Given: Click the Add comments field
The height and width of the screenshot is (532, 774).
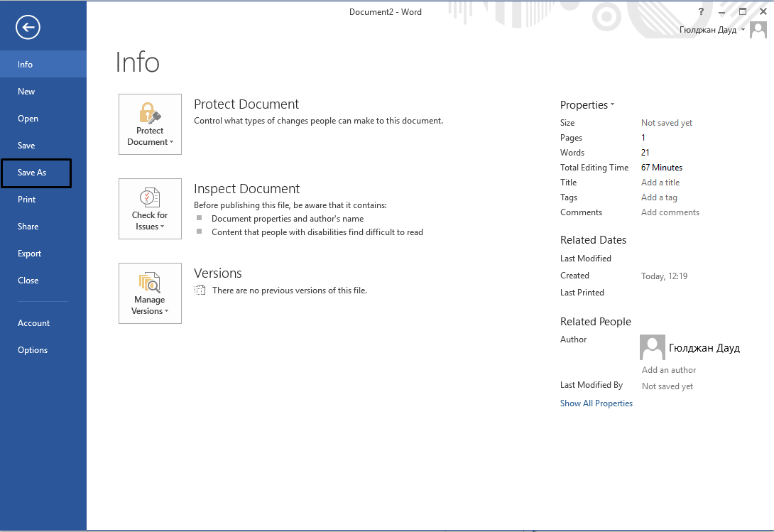Looking at the screenshot, I should click(670, 212).
